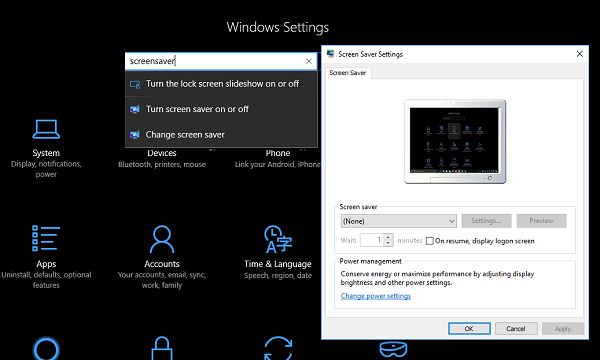Click the lock screen slideshow result icon
The height and width of the screenshot is (360, 600).
coord(135,84)
